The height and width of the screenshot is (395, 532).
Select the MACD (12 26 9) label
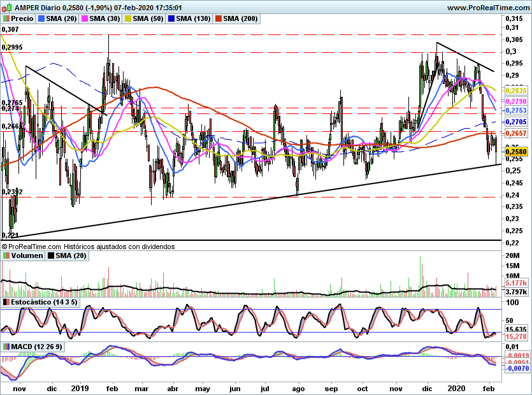click(x=37, y=347)
